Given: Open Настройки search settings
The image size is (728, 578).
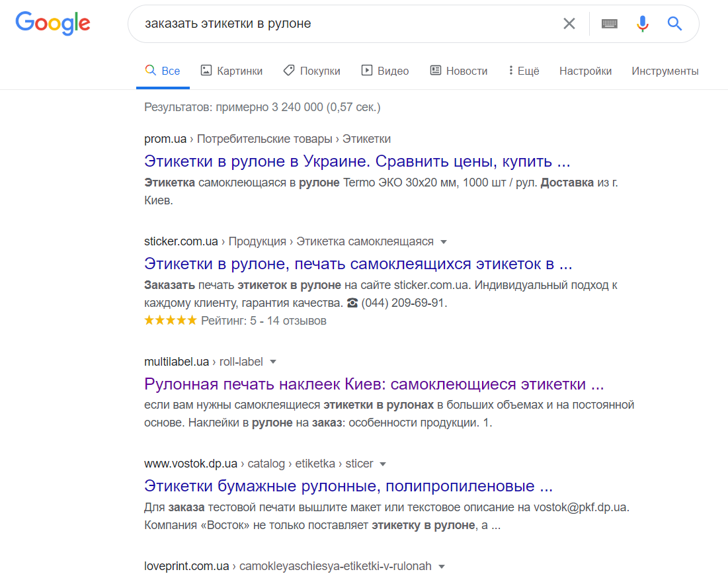Looking at the screenshot, I should 585,71.
